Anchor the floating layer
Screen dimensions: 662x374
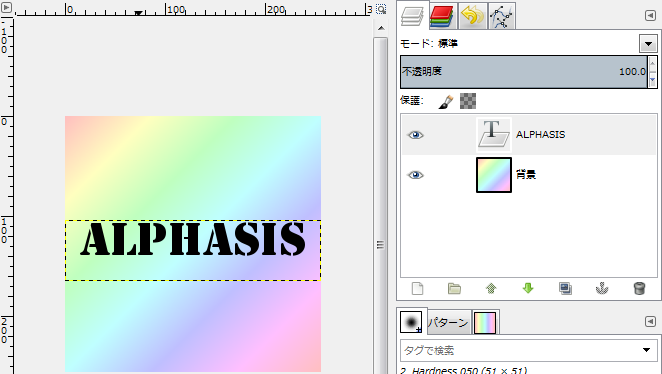[602, 289]
